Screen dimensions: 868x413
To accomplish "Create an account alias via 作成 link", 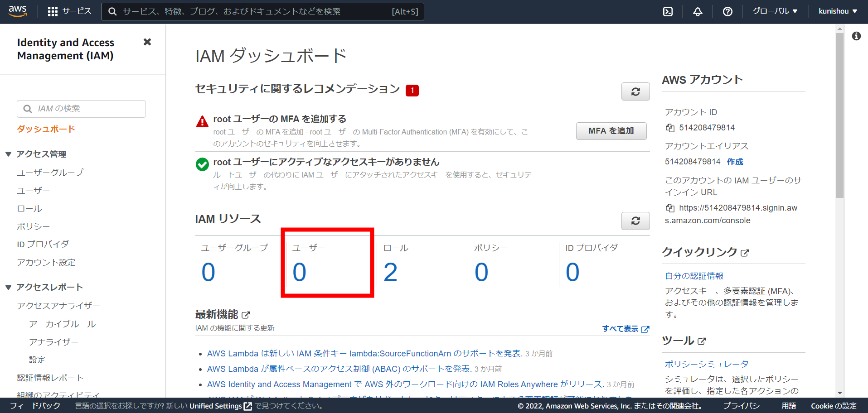I will coord(734,162).
